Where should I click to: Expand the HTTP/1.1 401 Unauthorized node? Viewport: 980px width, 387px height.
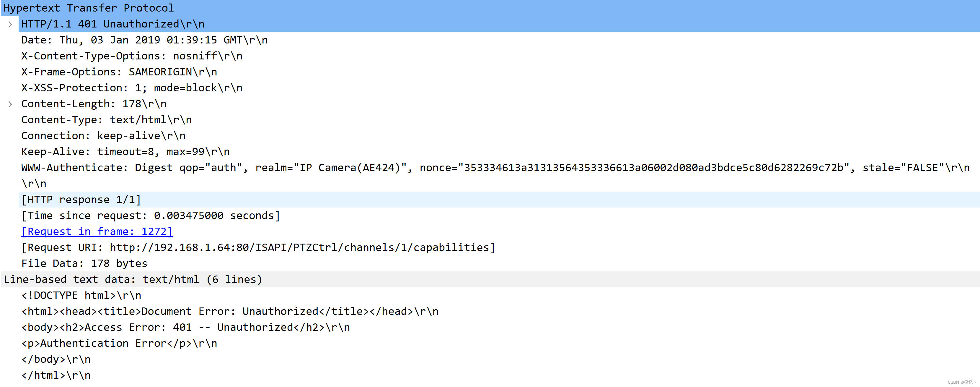pos(10,24)
